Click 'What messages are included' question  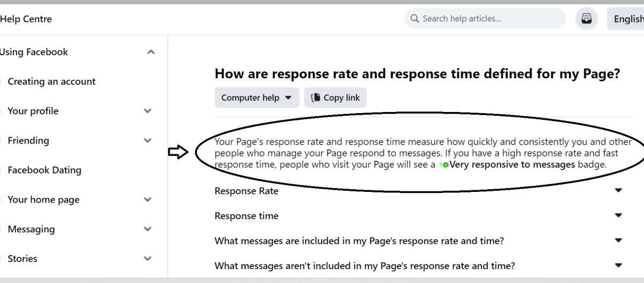tap(359, 241)
